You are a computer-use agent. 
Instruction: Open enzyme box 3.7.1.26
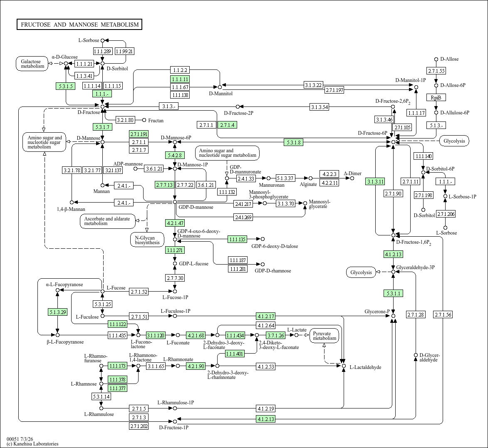click(276, 335)
